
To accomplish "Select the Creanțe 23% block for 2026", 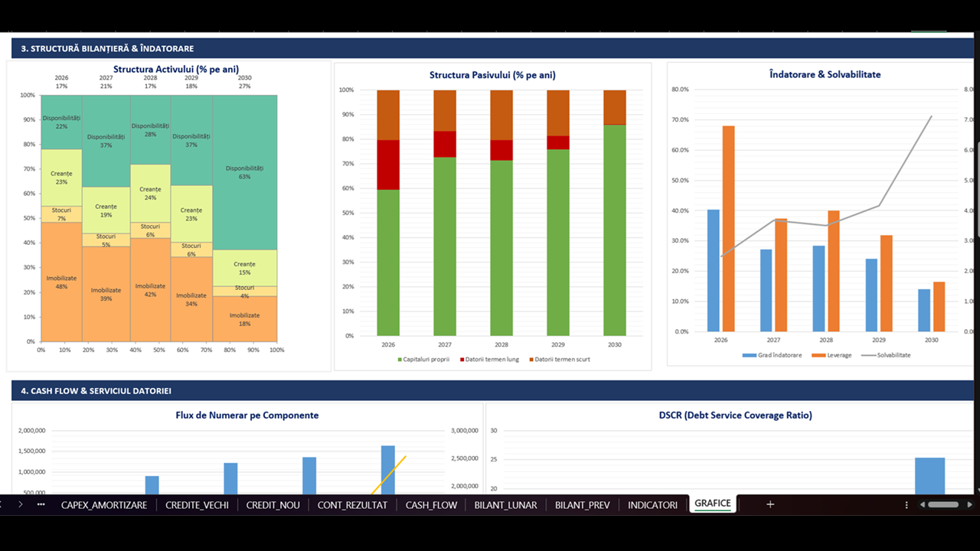I will 61,178.
